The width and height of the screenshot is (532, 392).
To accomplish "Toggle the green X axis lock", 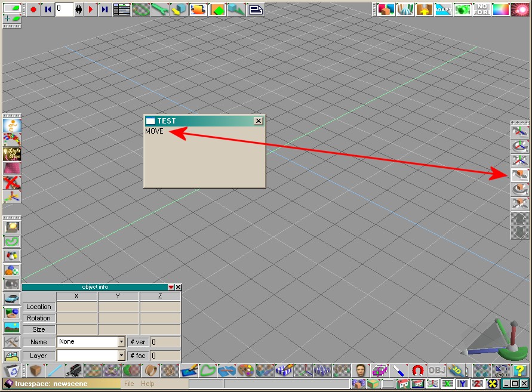I will (448, 384).
